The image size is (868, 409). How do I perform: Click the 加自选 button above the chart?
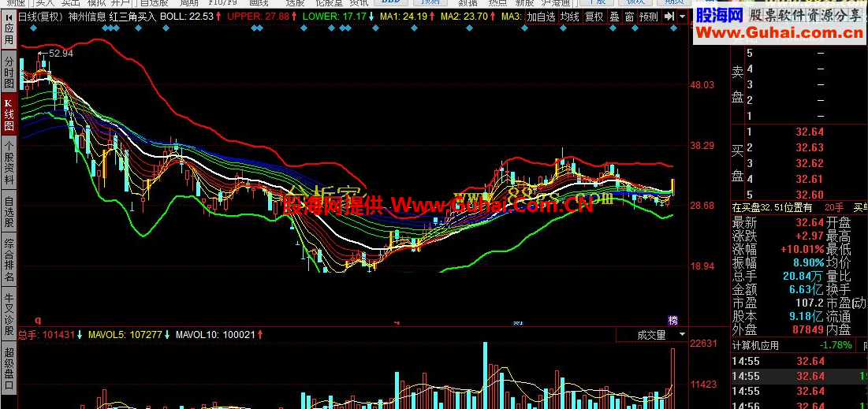click(x=541, y=17)
